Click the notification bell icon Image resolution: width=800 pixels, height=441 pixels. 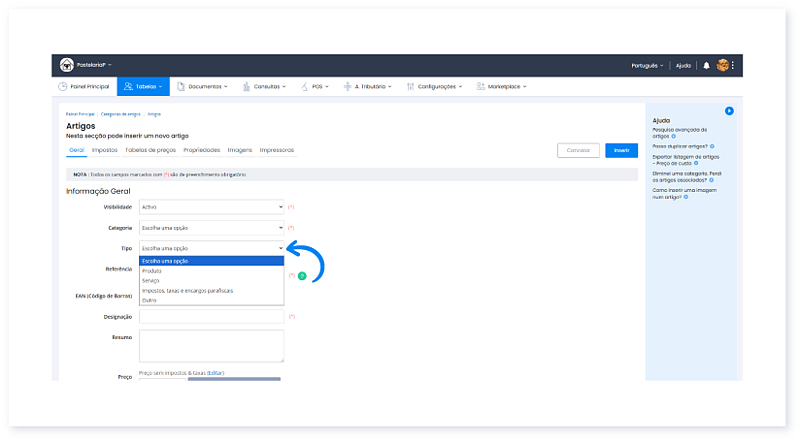click(706, 65)
